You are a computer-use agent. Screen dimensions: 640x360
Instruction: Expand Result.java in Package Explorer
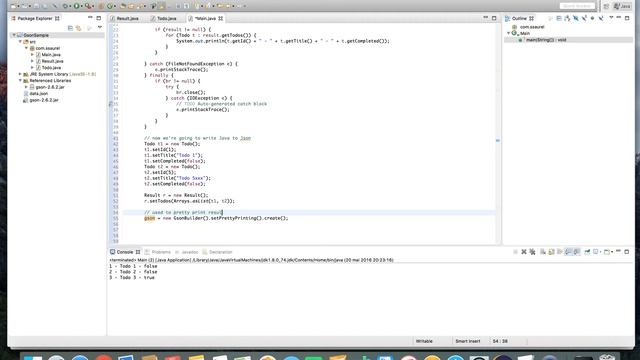point(33,61)
